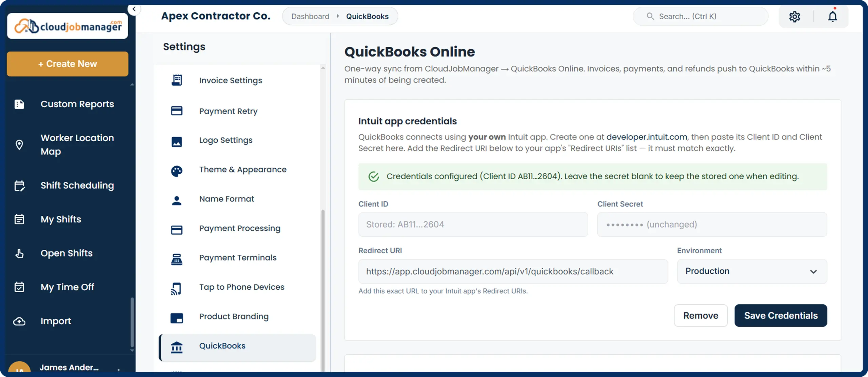Click the settings list scrollbar
Viewport: 868px width, 377px height.
[x=323, y=291]
